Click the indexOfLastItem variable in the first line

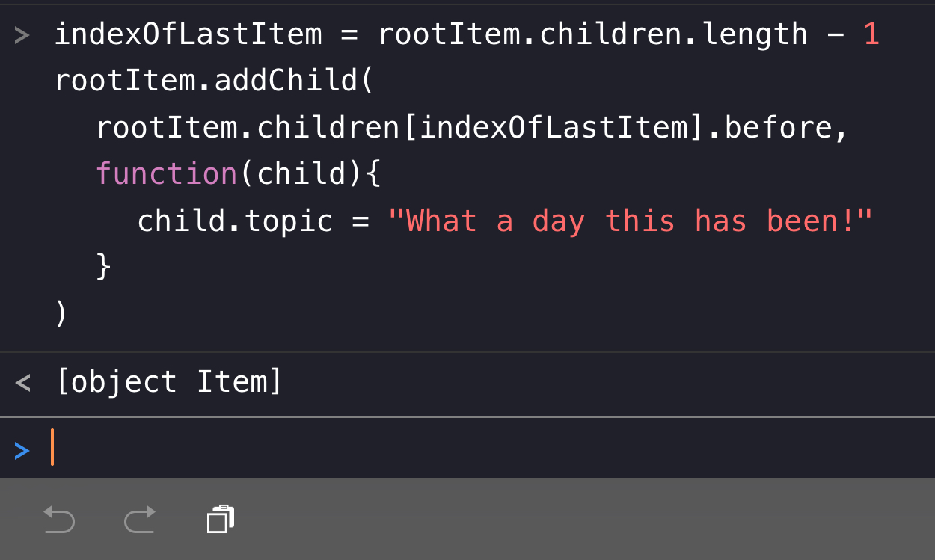click(x=188, y=34)
